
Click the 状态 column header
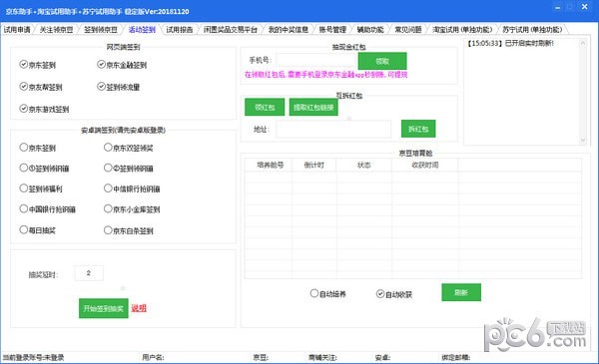pyautogui.click(x=364, y=166)
